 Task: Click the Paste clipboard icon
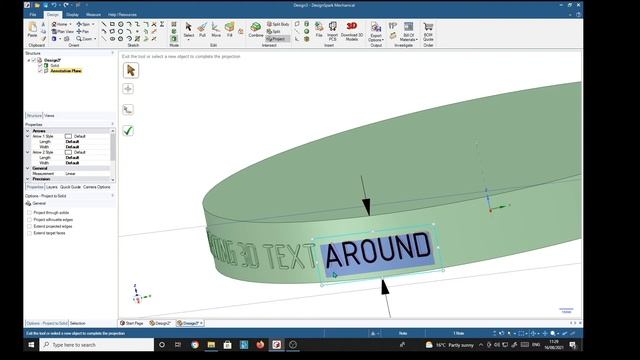(x=32, y=29)
